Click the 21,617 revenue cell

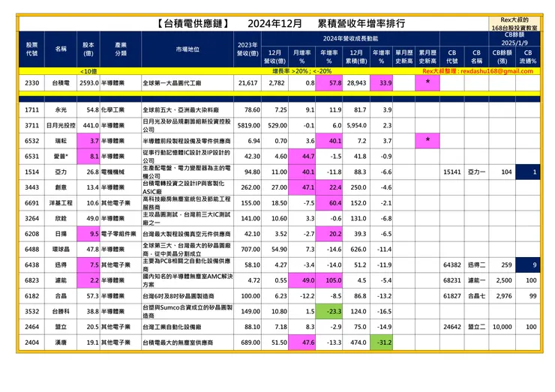tap(247, 82)
